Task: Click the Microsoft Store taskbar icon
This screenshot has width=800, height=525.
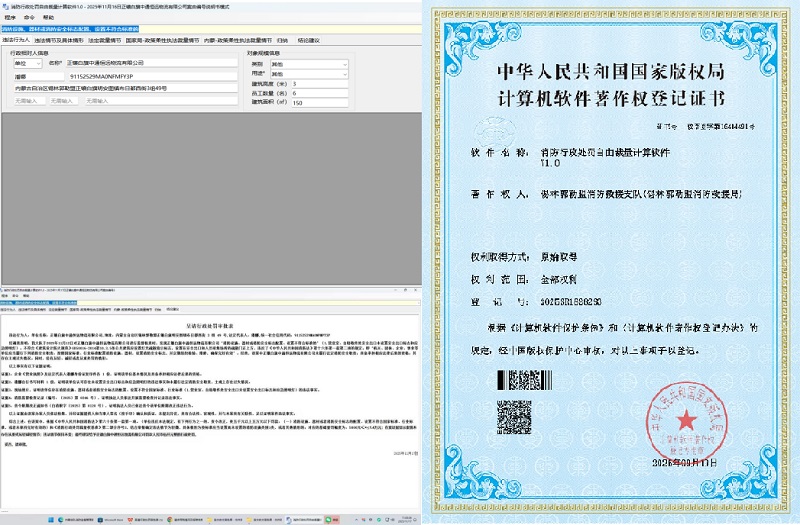Action: coord(98,519)
